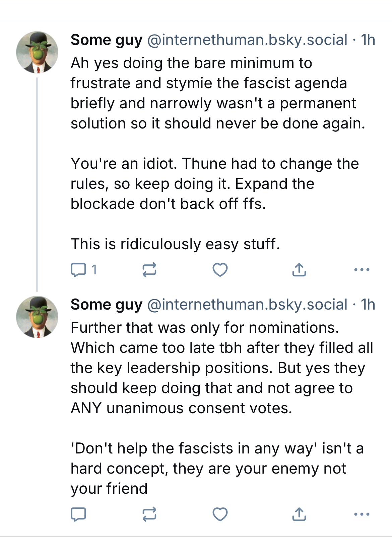Reply to the second post about nominations
The height and width of the screenshot is (539, 392).
(x=78, y=514)
